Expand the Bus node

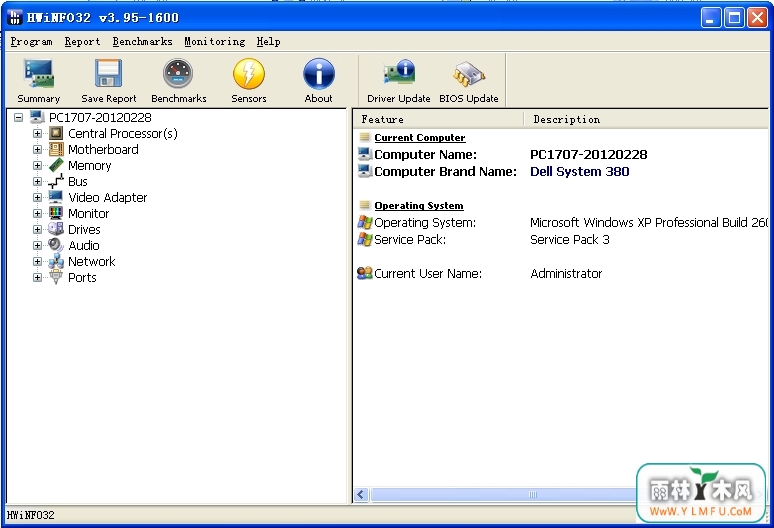pyautogui.click(x=37, y=182)
